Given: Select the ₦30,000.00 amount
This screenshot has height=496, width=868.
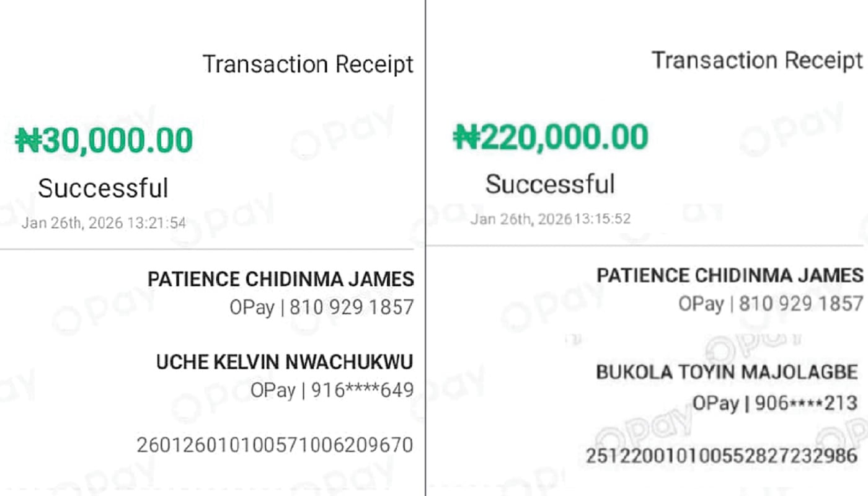Looking at the screenshot, I should coord(104,140).
